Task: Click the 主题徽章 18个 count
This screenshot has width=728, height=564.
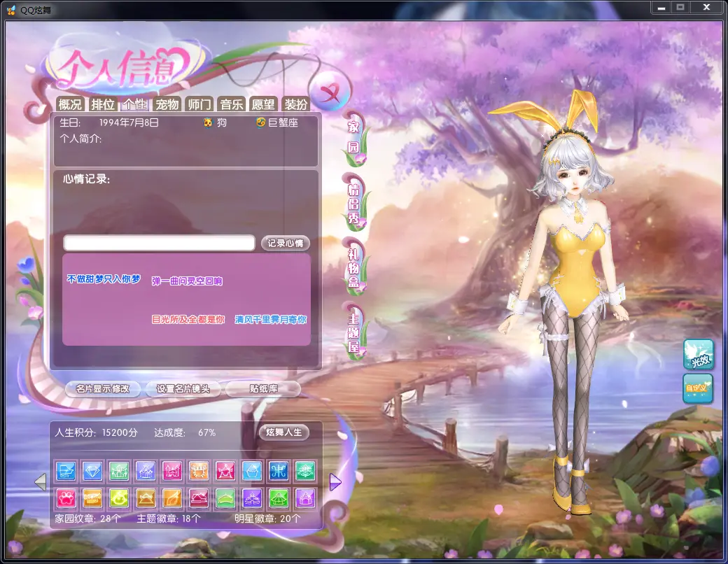Action: [169, 519]
